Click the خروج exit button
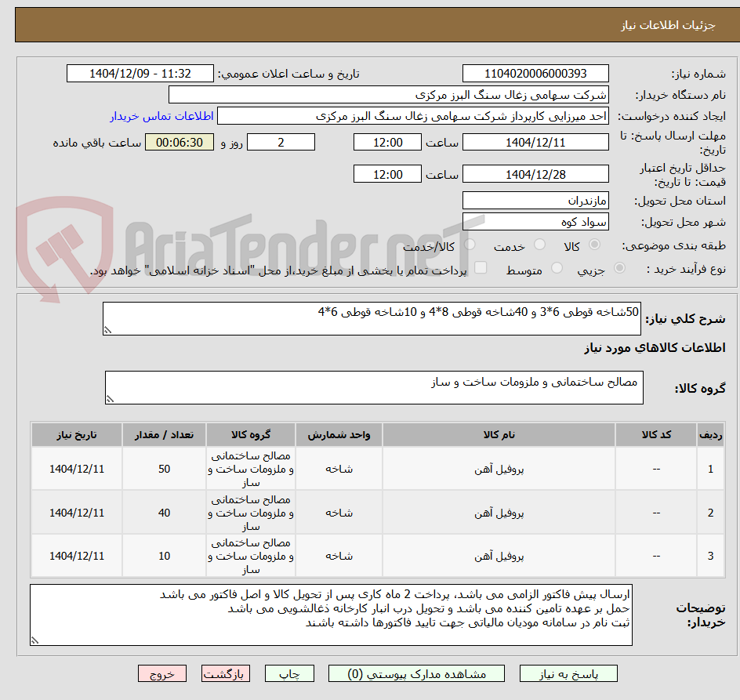The width and height of the screenshot is (740, 700). click(x=161, y=673)
